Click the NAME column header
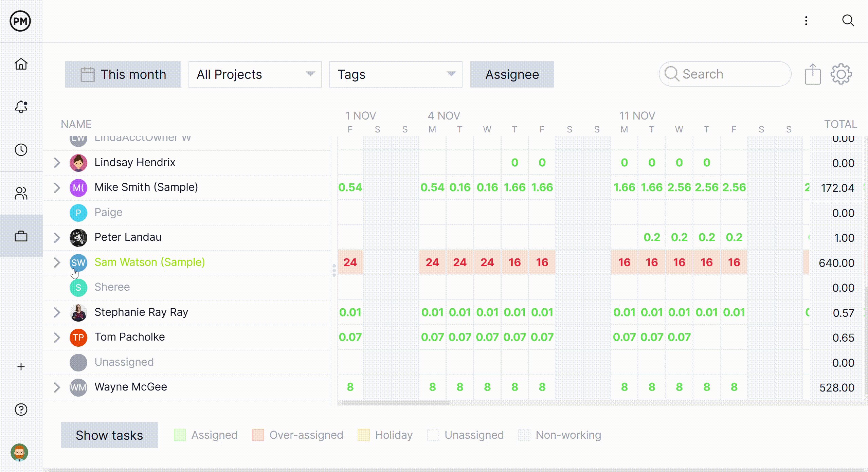This screenshot has height=472, width=868. [x=76, y=124]
